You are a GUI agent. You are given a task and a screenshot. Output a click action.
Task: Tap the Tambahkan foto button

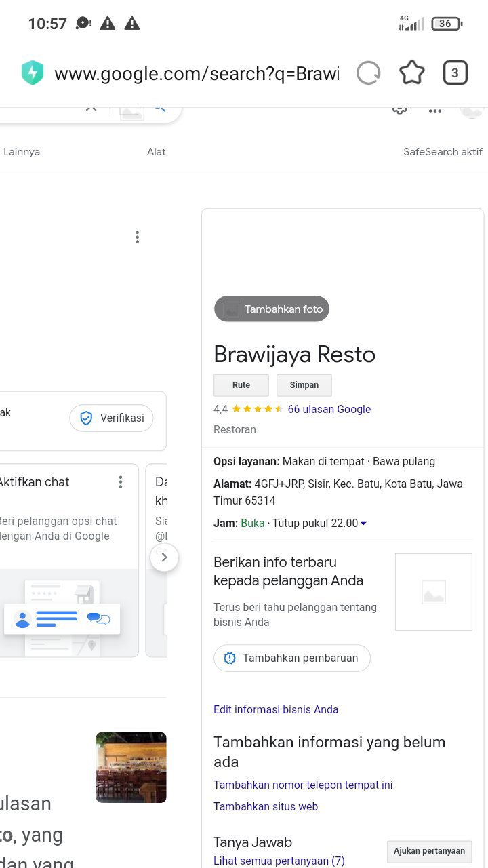[x=272, y=309]
